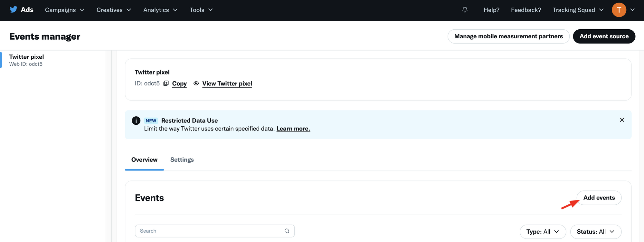Click into the events Search field
The image size is (644, 242).
[215, 231]
